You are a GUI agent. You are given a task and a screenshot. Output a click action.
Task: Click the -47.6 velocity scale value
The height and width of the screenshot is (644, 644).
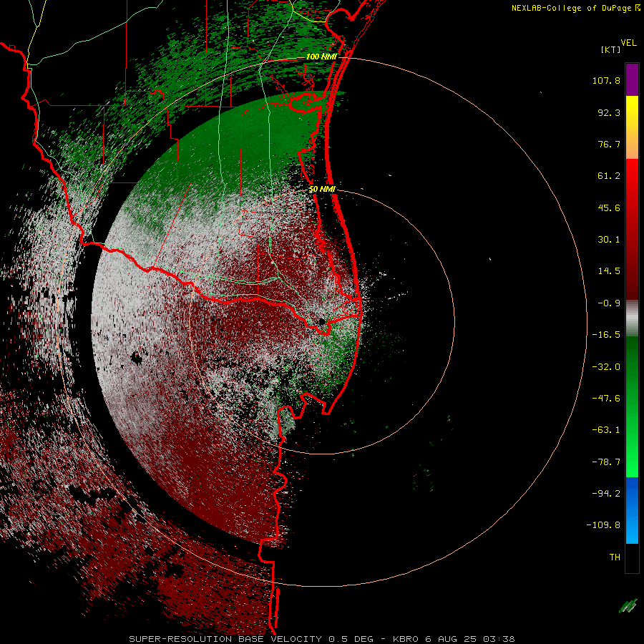[606, 399]
